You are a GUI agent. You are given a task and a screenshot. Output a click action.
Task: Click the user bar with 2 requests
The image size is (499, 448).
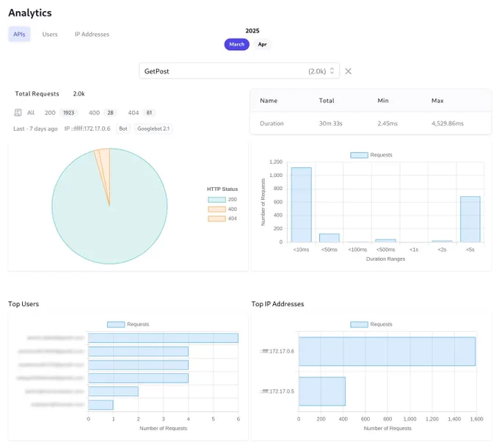pyautogui.click(x=113, y=391)
